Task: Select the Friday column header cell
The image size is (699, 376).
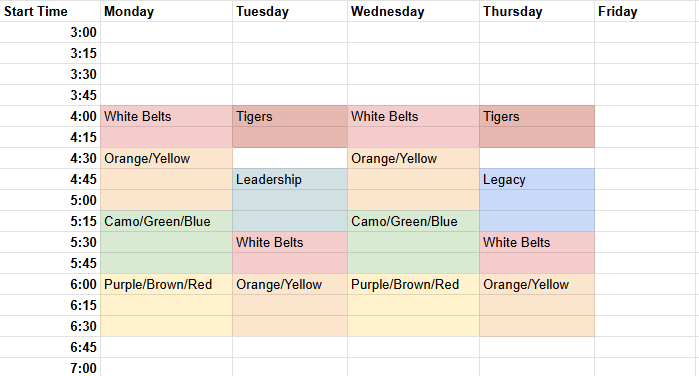Action: [646, 11]
